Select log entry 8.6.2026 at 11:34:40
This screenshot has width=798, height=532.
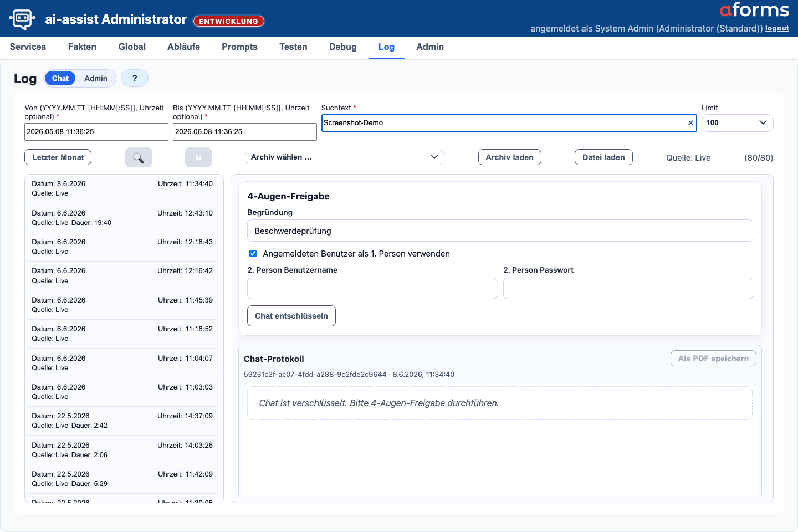[122, 188]
